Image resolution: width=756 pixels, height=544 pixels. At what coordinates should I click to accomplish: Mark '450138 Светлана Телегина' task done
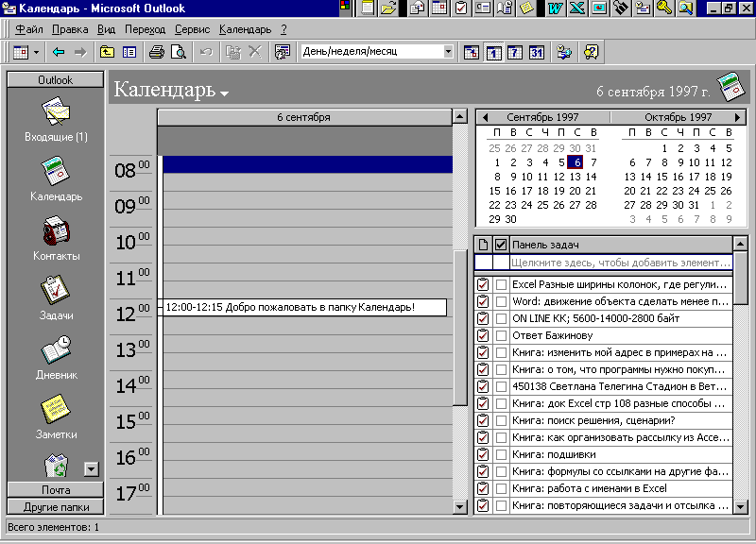pyautogui.click(x=501, y=386)
